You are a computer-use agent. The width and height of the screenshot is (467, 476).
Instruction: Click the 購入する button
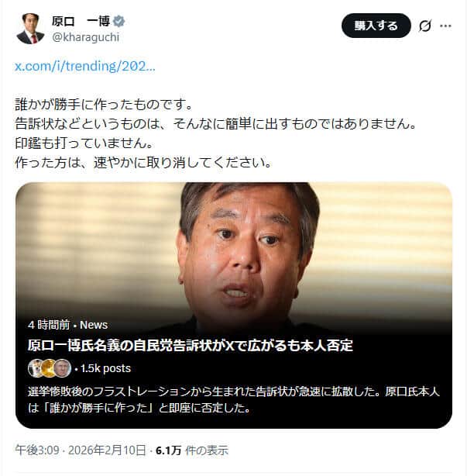(x=376, y=26)
